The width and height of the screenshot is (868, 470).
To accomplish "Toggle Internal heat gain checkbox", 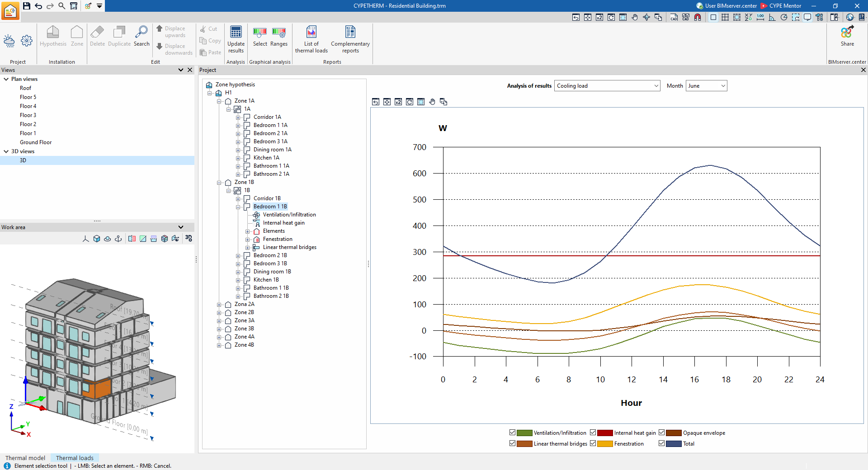I will click(x=593, y=432).
